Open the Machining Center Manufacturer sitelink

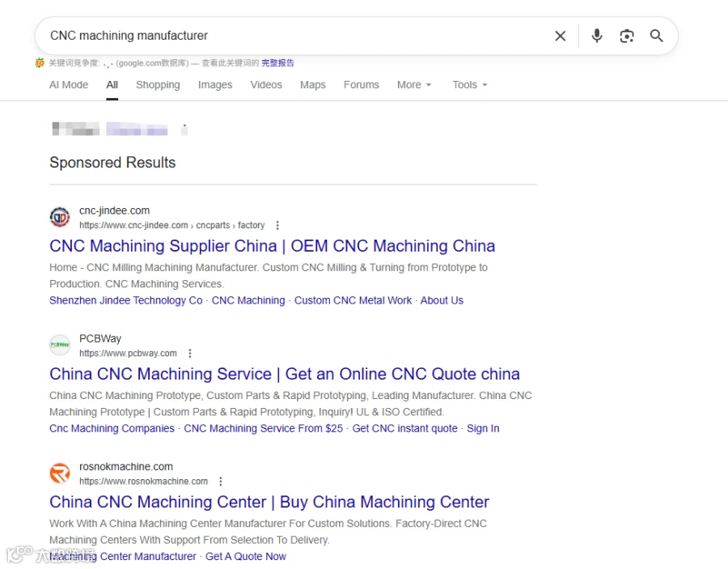(x=123, y=557)
